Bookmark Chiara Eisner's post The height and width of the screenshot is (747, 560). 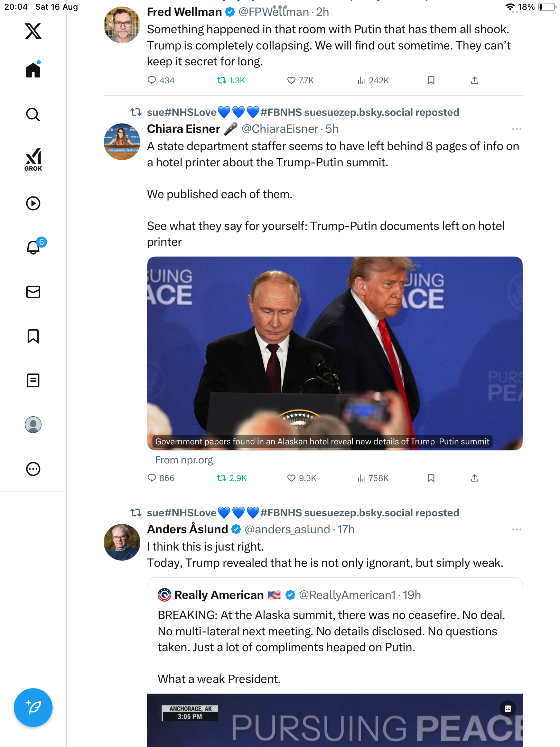point(431,478)
